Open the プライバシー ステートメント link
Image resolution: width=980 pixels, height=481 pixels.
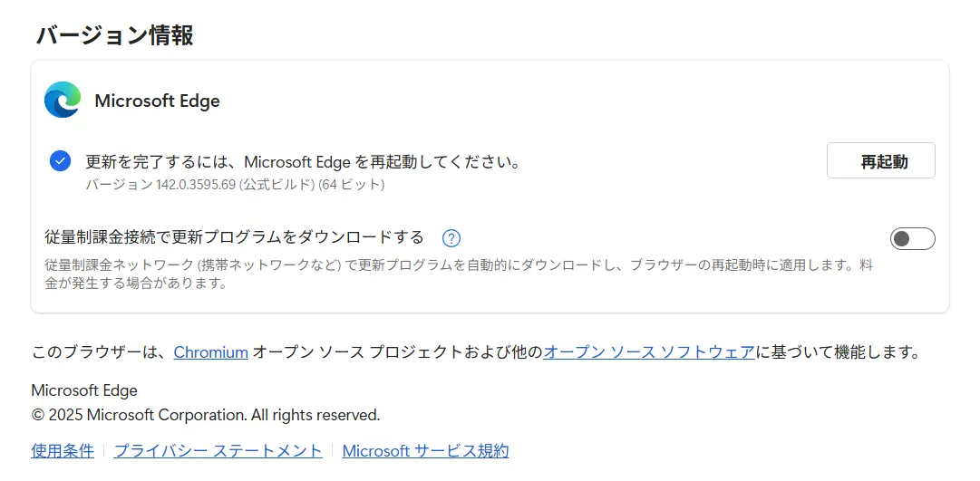click(x=218, y=450)
